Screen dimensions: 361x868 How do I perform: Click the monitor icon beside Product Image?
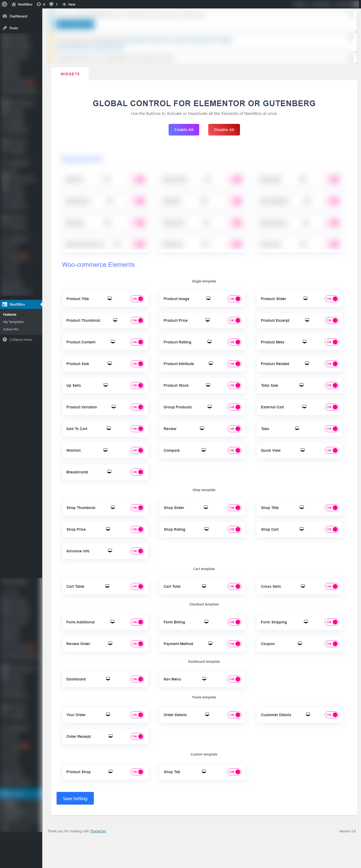point(208,298)
